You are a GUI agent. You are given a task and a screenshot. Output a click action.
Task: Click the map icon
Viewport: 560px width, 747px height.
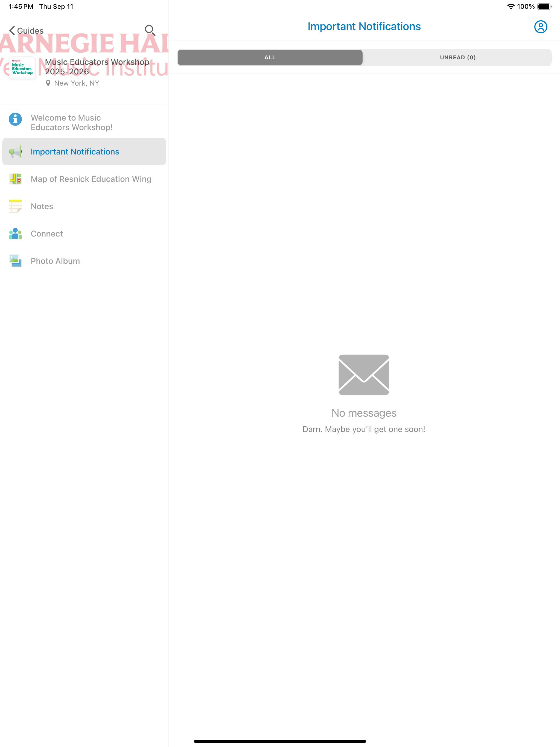tap(15, 179)
